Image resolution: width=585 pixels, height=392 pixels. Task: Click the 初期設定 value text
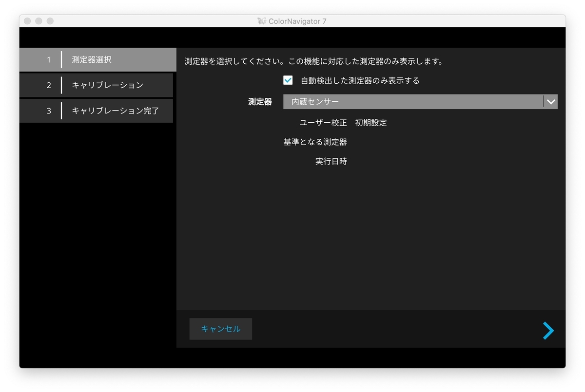(x=371, y=123)
